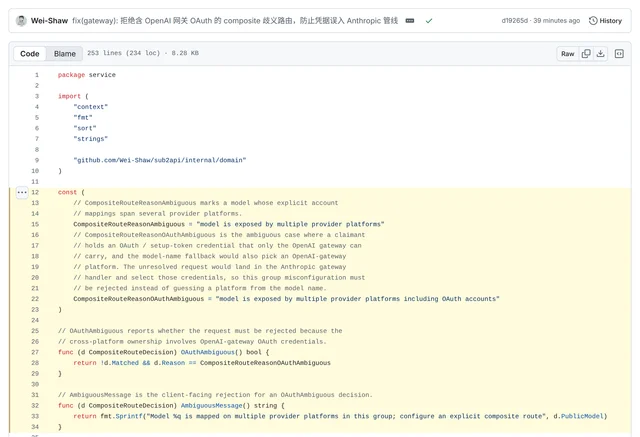Image resolution: width=640 pixels, height=437 pixels.
Task: Click the 'const (' keyword on line 12
Action: pyautogui.click(x=71, y=192)
